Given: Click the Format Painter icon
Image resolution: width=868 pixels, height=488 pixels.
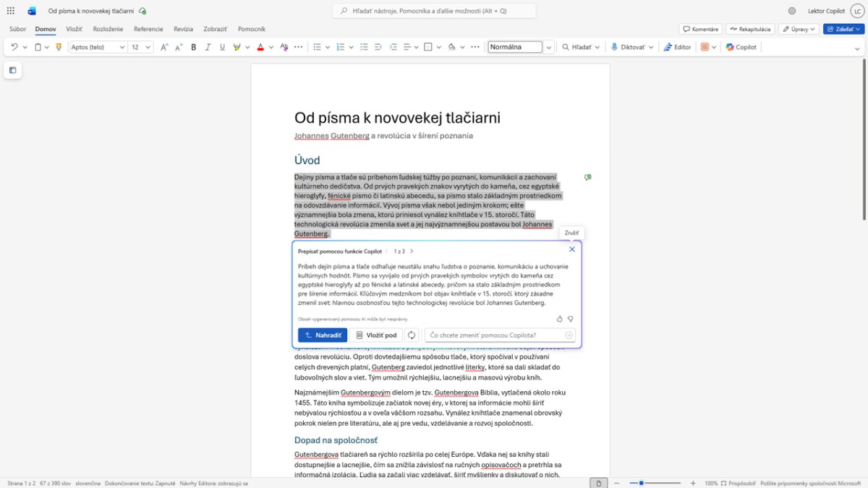Looking at the screenshot, I should 59,47.
